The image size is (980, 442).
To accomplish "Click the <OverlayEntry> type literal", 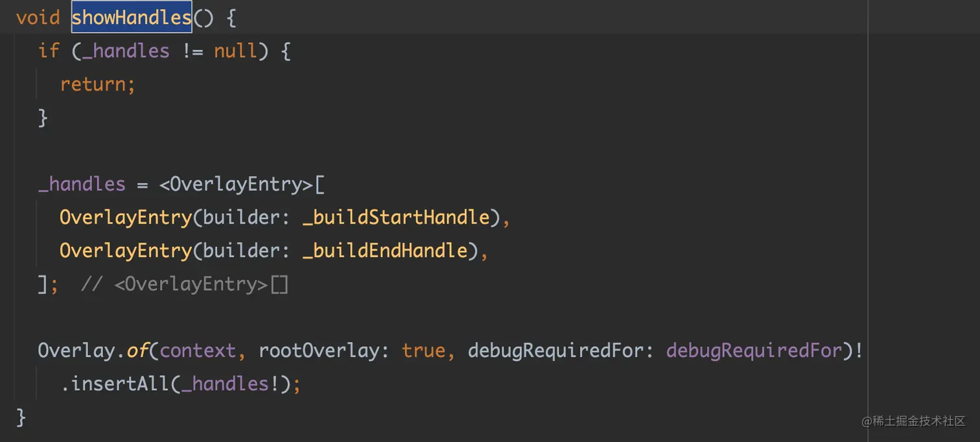I will click(x=237, y=184).
